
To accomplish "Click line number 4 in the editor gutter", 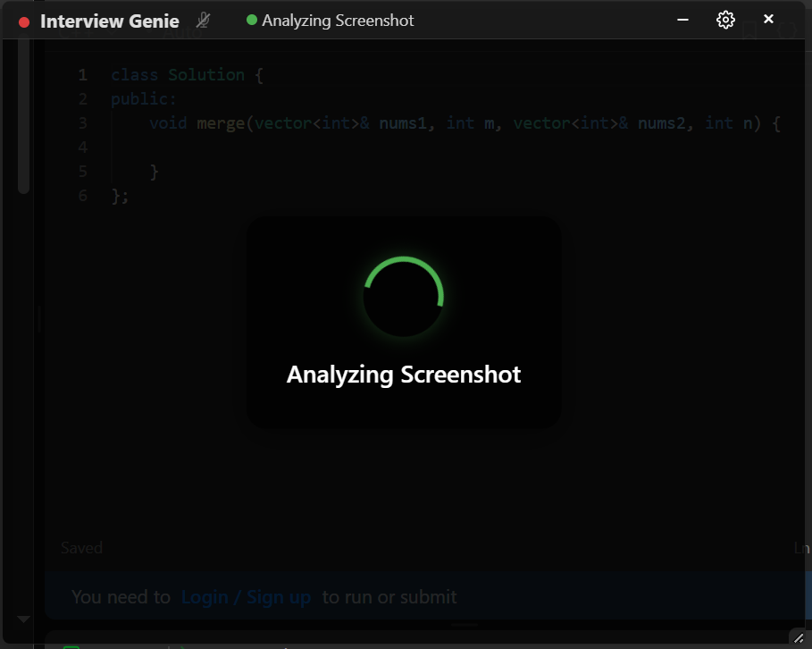I will point(83,147).
